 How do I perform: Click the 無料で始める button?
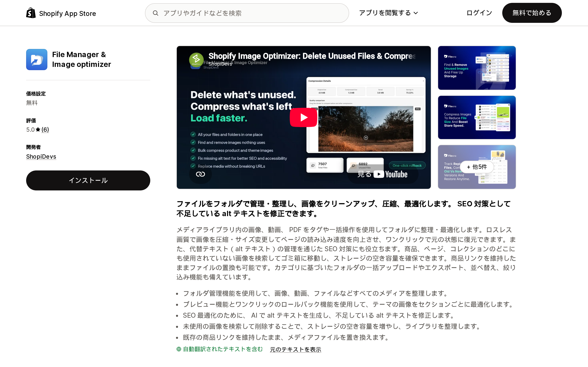pos(532,13)
